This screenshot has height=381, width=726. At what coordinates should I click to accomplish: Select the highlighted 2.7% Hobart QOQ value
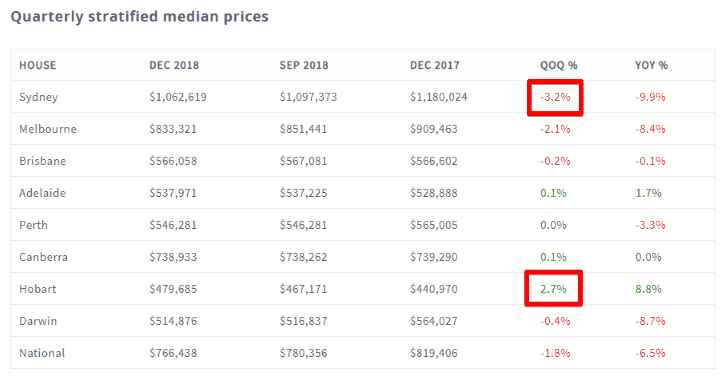point(553,289)
